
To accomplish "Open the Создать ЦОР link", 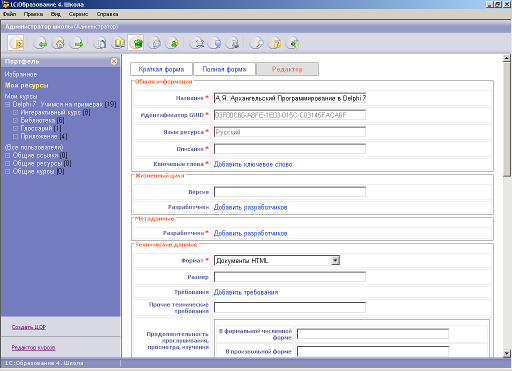I will (29, 327).
